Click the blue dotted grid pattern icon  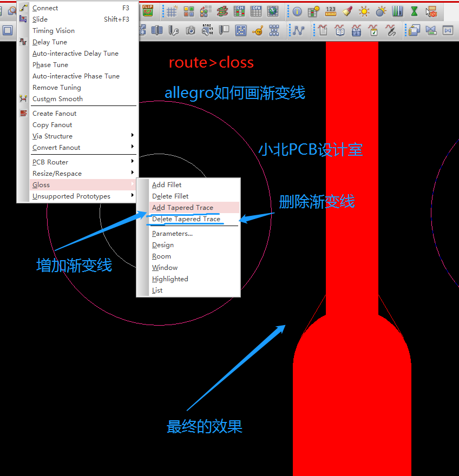point(241,30)
